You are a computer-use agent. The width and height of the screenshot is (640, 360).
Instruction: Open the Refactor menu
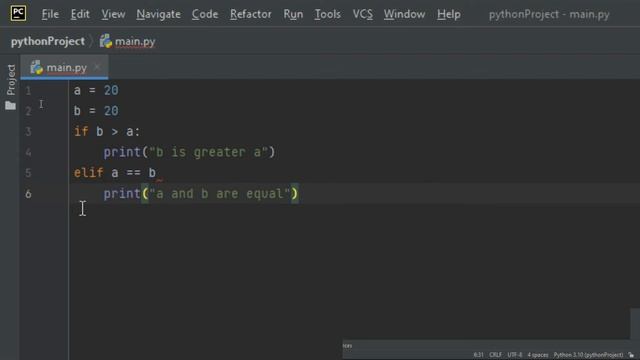click(x=251, y=14)
